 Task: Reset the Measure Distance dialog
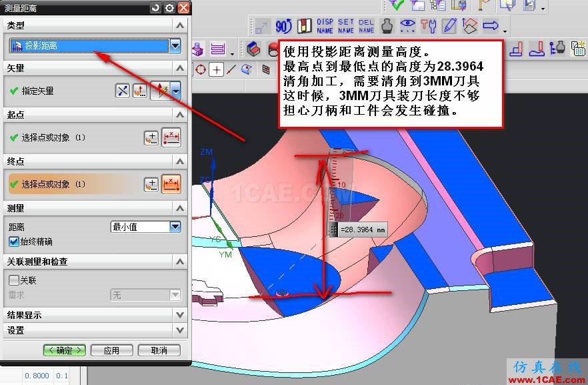pos(155,7)
